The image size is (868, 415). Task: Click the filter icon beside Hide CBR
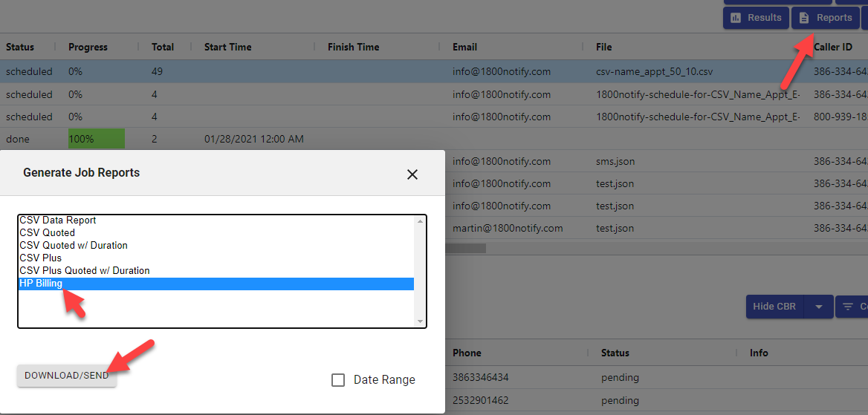point(848,307)
